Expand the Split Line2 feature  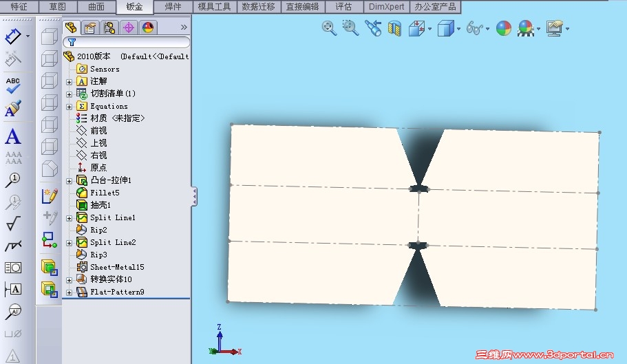tap(69, 243)
